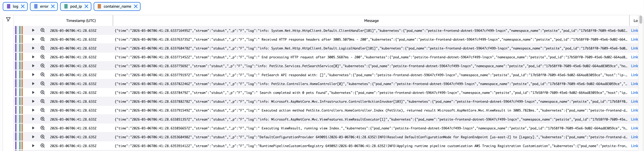This screenshot has height=151, width=644.
Task: Open the Link for Executed action method row
Action: click(634, 110)
